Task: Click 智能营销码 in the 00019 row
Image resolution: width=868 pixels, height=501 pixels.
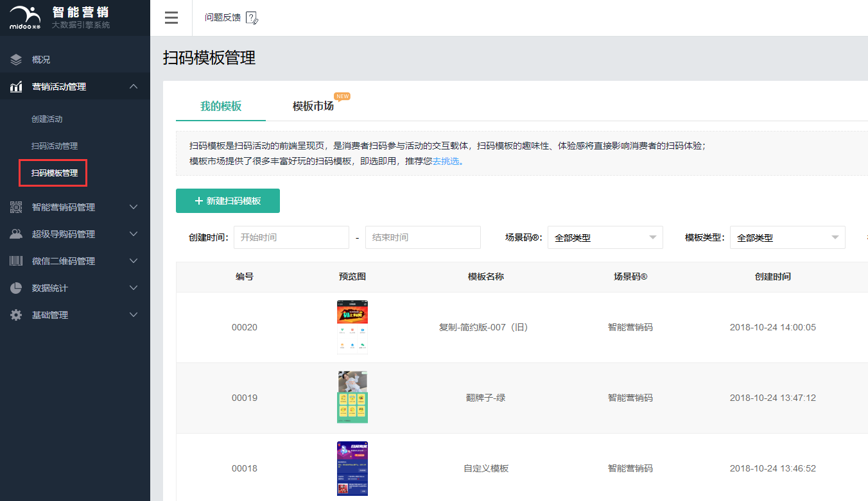Action: point(630,398)
